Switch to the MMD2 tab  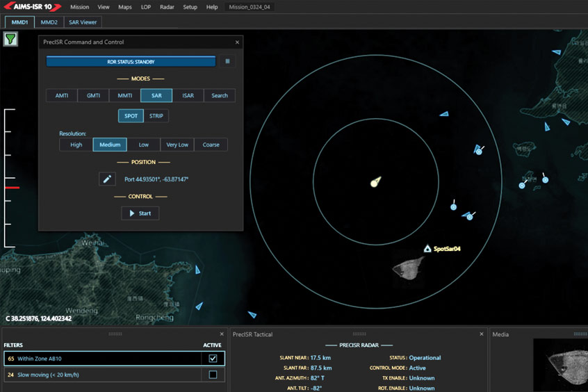(49, 22)
